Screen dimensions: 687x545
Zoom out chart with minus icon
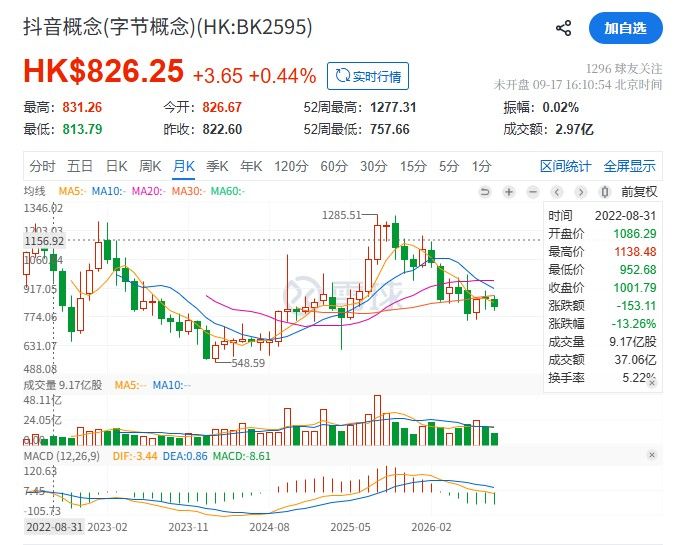coord(533,192)
